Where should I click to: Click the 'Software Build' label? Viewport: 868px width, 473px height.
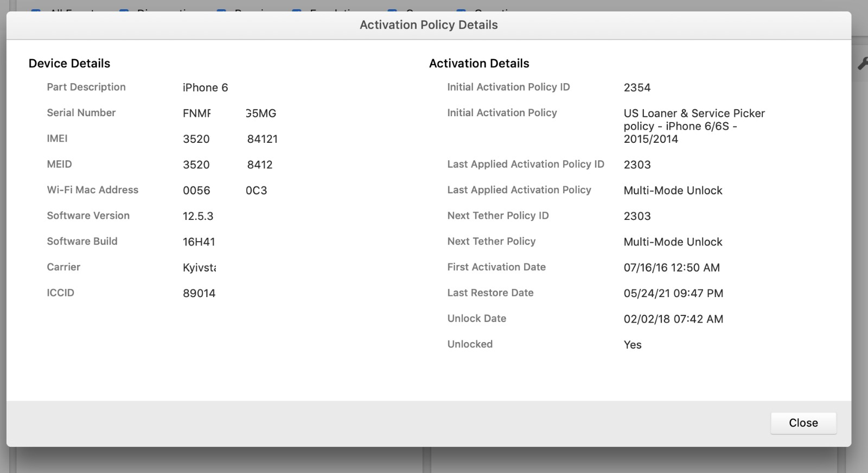pos(82,241)
